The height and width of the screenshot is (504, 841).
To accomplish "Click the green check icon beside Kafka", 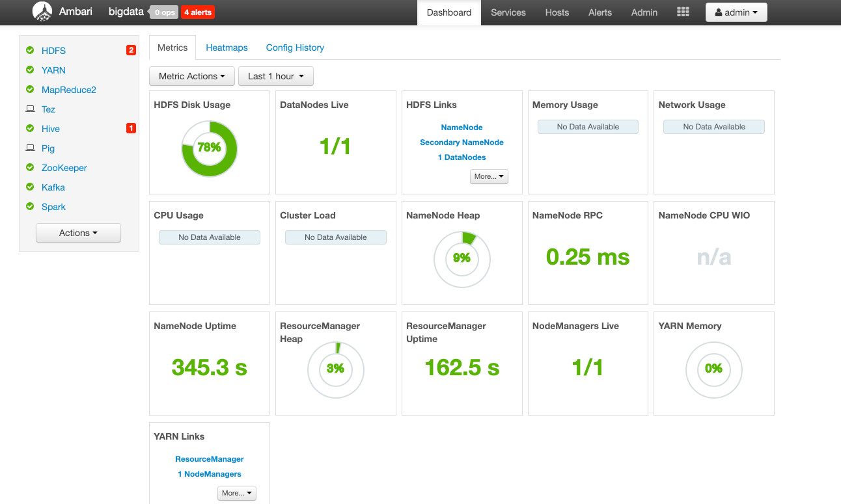I will coord(30,187).
